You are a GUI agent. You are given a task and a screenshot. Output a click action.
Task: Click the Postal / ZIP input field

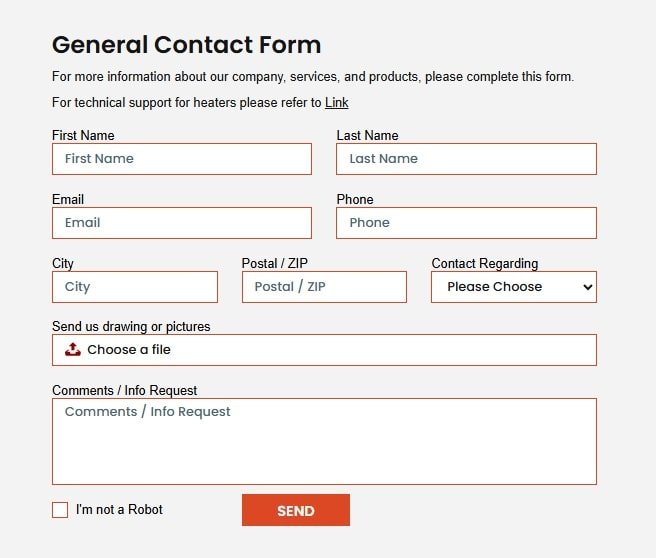[x=324, y=287]
